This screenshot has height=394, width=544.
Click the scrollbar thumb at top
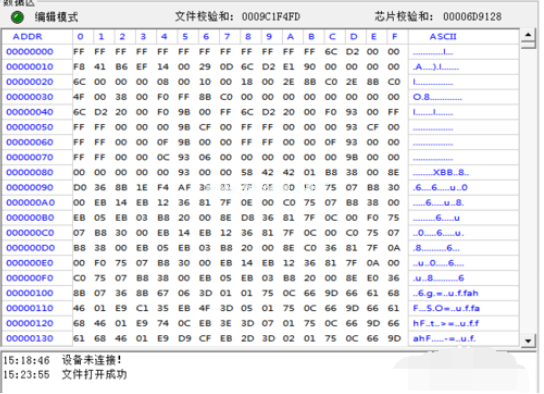coord(528,44)
